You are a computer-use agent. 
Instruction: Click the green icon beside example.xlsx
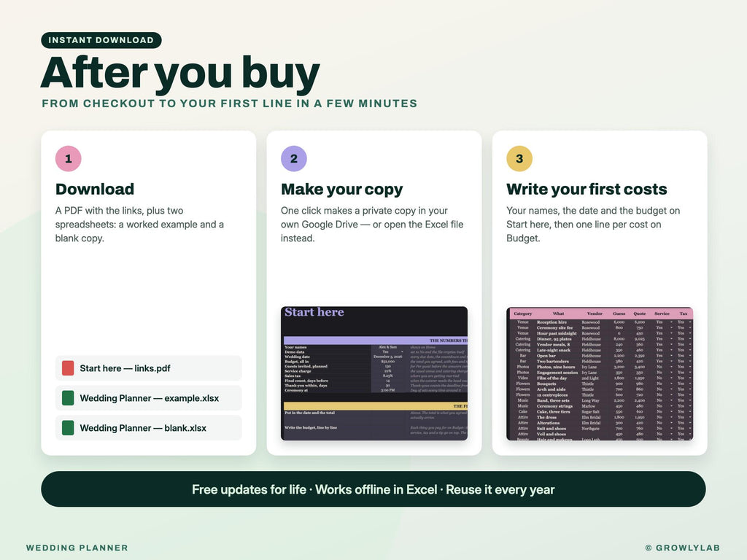tap(68, 398)
